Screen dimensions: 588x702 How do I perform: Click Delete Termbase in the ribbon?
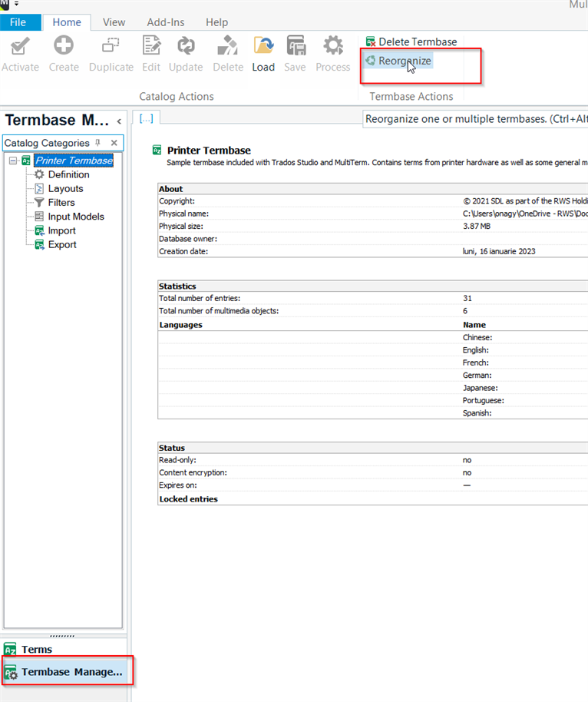click(x=411, y=41)
